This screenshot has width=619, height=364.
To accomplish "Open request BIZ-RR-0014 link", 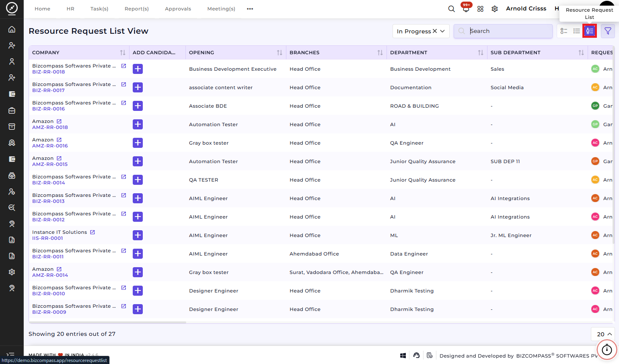I will 49,183.
